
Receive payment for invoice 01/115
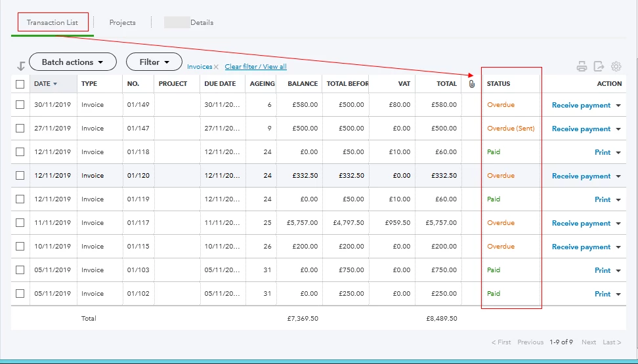click(x=581, y=247)
